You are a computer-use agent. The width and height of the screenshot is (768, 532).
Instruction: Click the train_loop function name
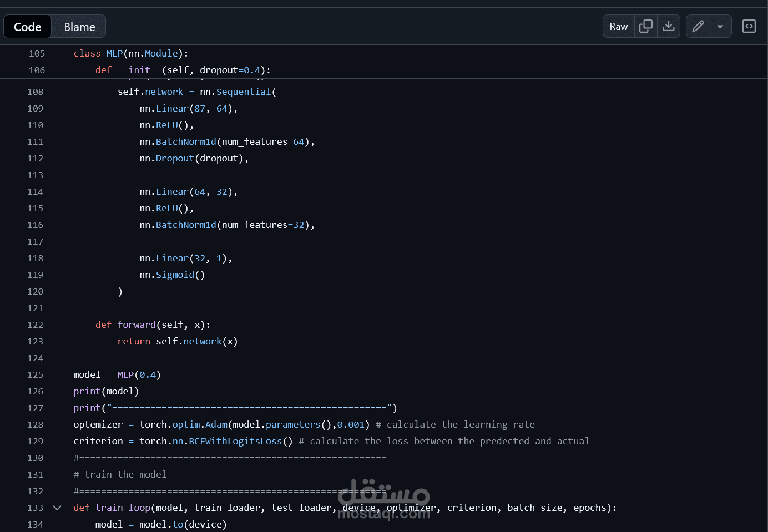[123, 508]
